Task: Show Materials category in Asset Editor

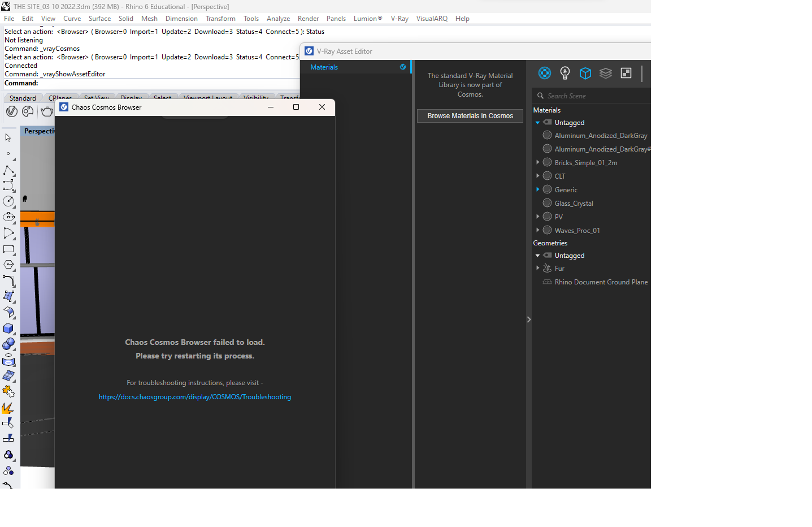Action: [x=545, y=73]
